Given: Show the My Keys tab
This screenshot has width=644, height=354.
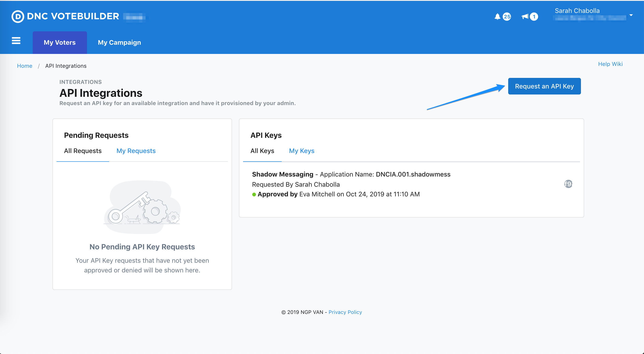Looking at the screenshot, I should (302, 151).
